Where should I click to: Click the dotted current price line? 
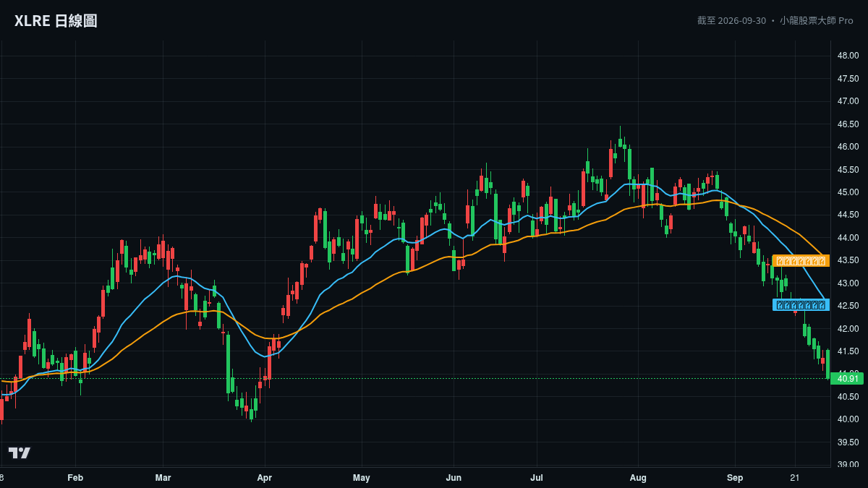(x=415, y=378)
